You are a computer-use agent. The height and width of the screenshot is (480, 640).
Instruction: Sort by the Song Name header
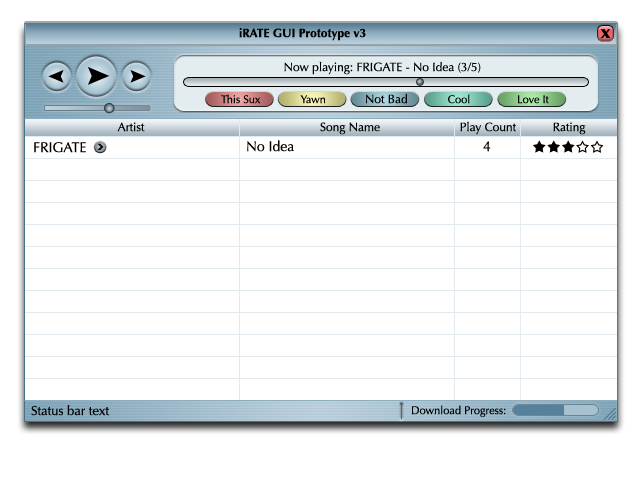[x=349, y=128]
